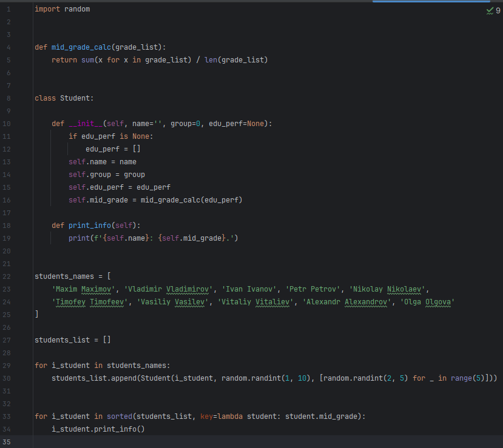The height and width of the screenshot is (448, 503).
Task: Click the i_student.print_info() call
Action: (98, 429)
